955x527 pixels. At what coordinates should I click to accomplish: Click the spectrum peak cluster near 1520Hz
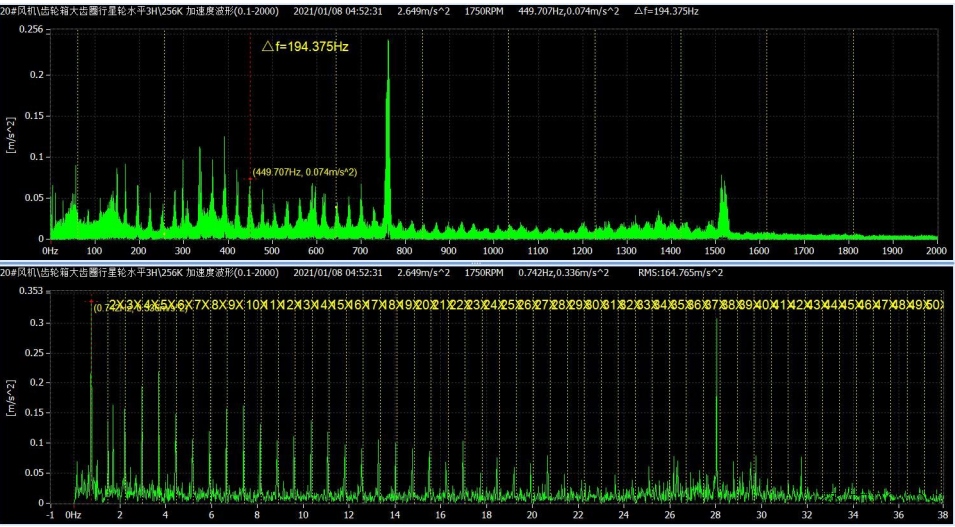coord(723,205)
